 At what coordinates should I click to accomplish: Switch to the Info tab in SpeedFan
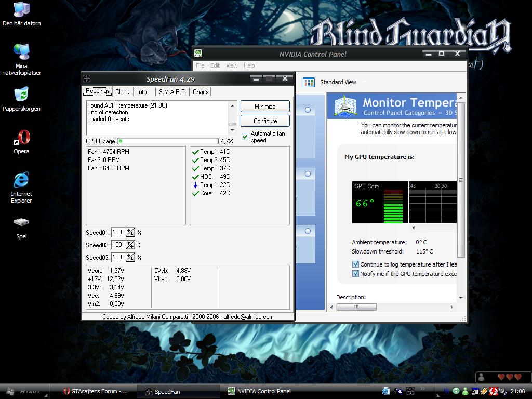click(142, 91)
